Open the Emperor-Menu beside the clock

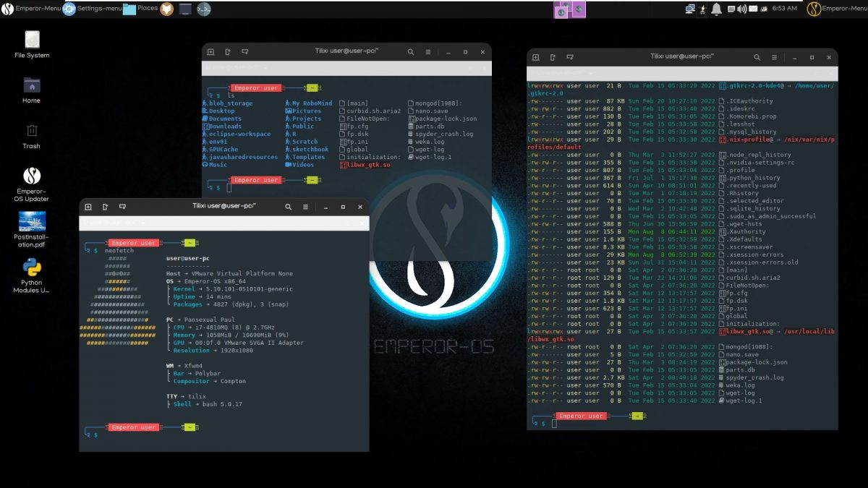tap(837, 9)
